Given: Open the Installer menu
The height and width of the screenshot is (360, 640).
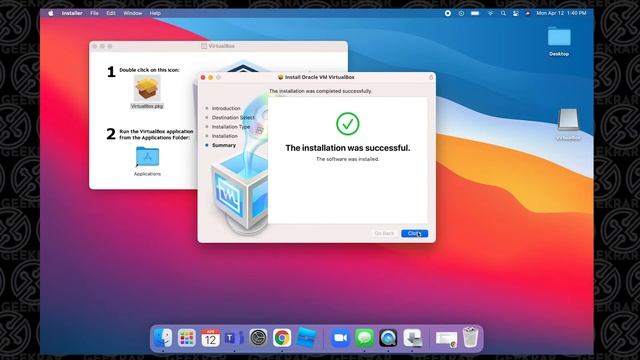Looking at the screenshot, I should 72,13.
